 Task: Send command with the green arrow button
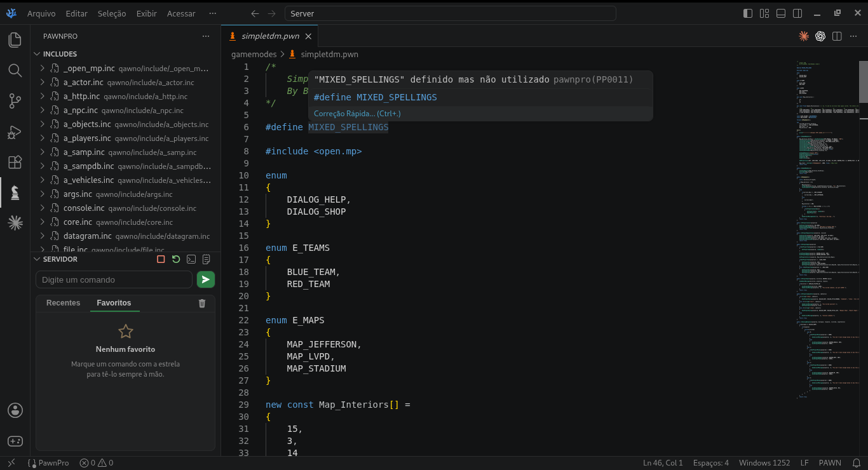tap(205, 279)
